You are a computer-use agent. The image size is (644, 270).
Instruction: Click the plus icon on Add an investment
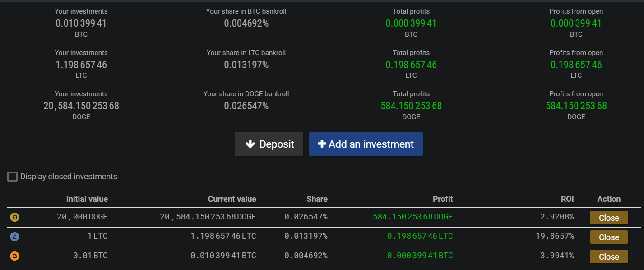[x=322, y=144]
